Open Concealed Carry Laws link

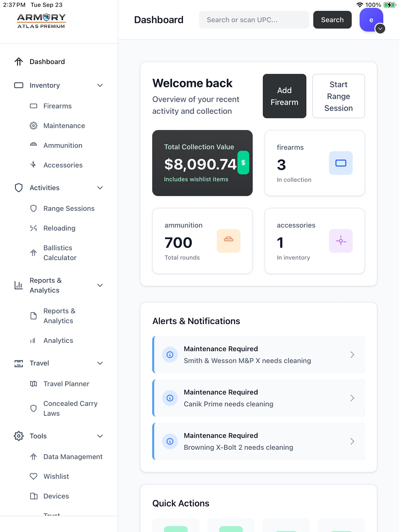pos(71,408)
